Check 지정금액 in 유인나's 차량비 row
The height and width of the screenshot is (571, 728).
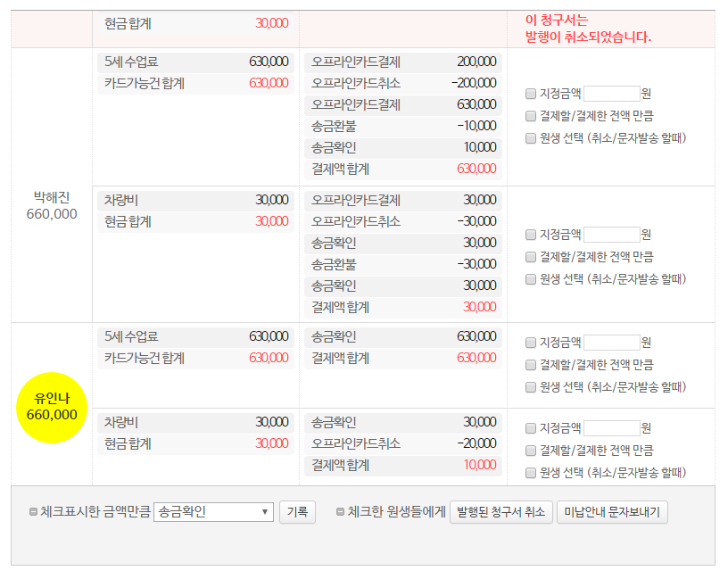[x=531, y=428]
